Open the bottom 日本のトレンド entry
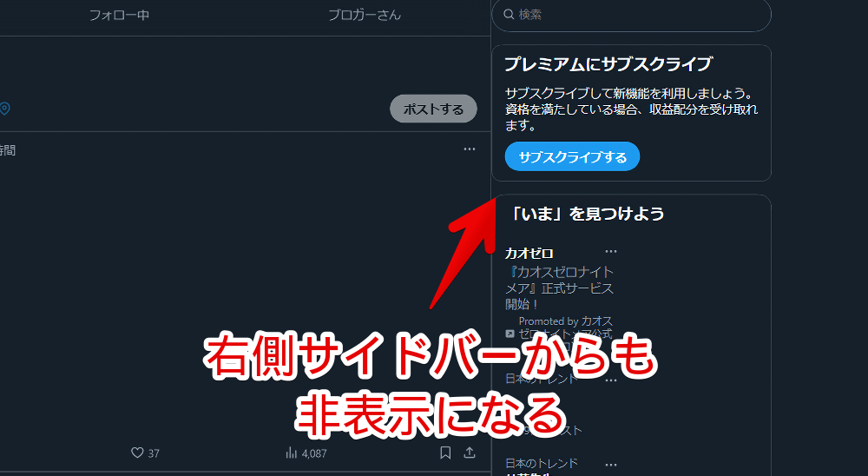 click(x=542, y=463)
